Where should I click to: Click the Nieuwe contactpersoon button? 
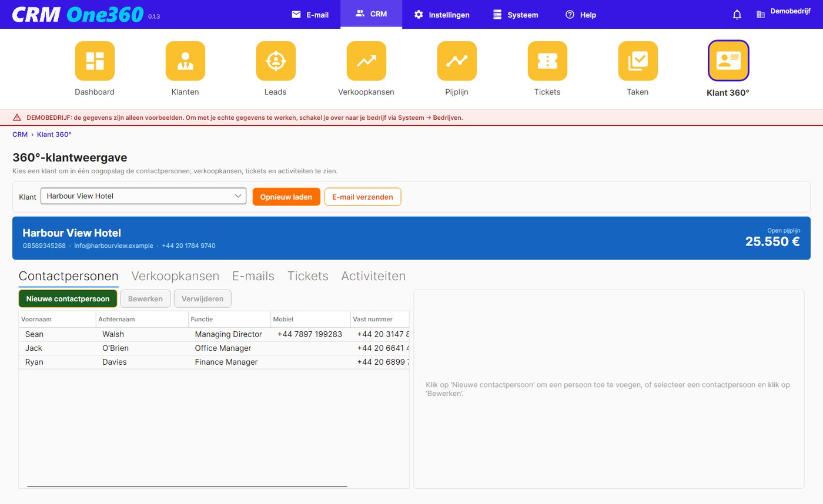click(68, 298)
